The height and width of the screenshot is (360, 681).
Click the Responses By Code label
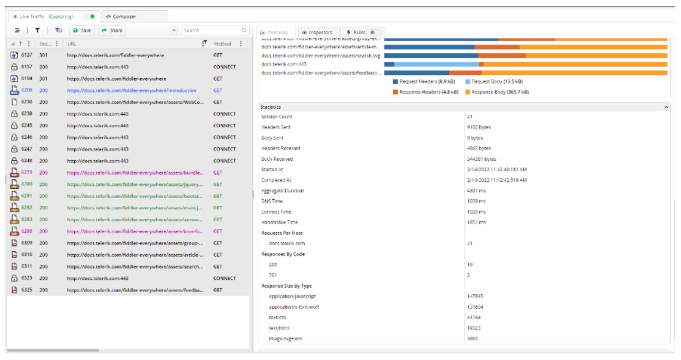(x=283, y=254)
